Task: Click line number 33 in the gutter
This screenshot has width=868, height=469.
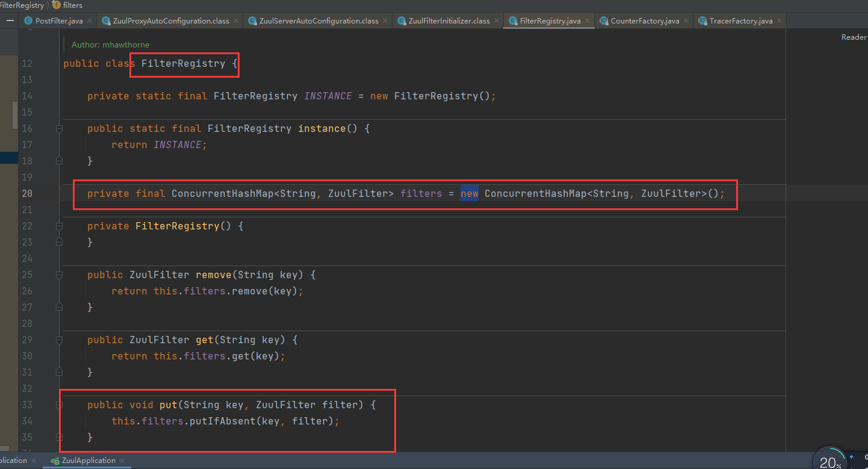Action: point(27,405)
